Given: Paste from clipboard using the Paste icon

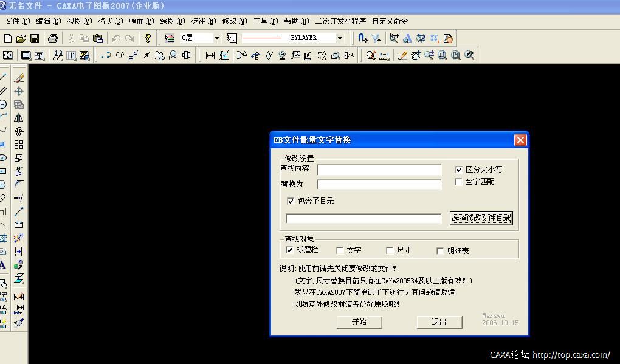Looking at the screenshot, I should click(x=98, y=38).
